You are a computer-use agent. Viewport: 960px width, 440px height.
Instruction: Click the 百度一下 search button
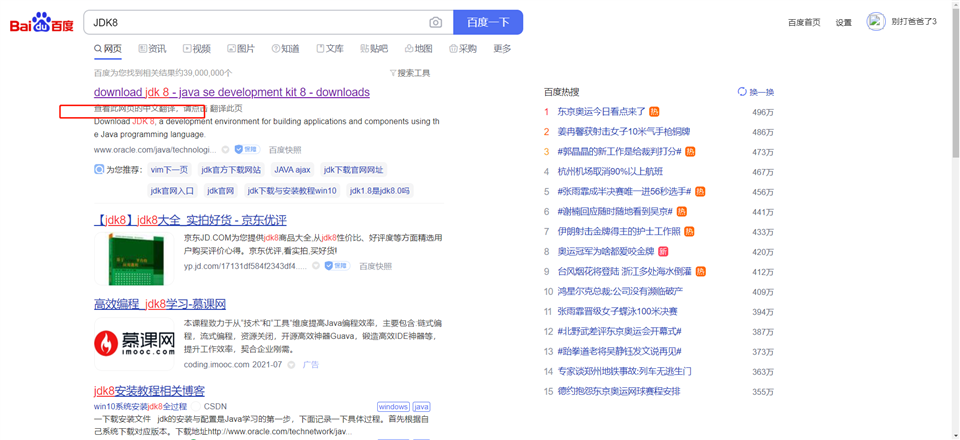pyautogui.click(x=488, y=23)
